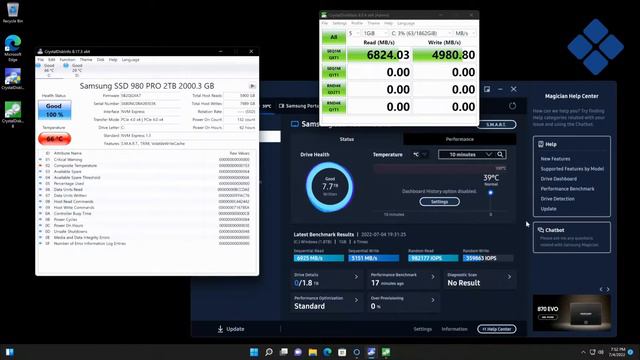Select the Data Units Read attribute row
Screen dimensions: 640x360
coord(147,189)
